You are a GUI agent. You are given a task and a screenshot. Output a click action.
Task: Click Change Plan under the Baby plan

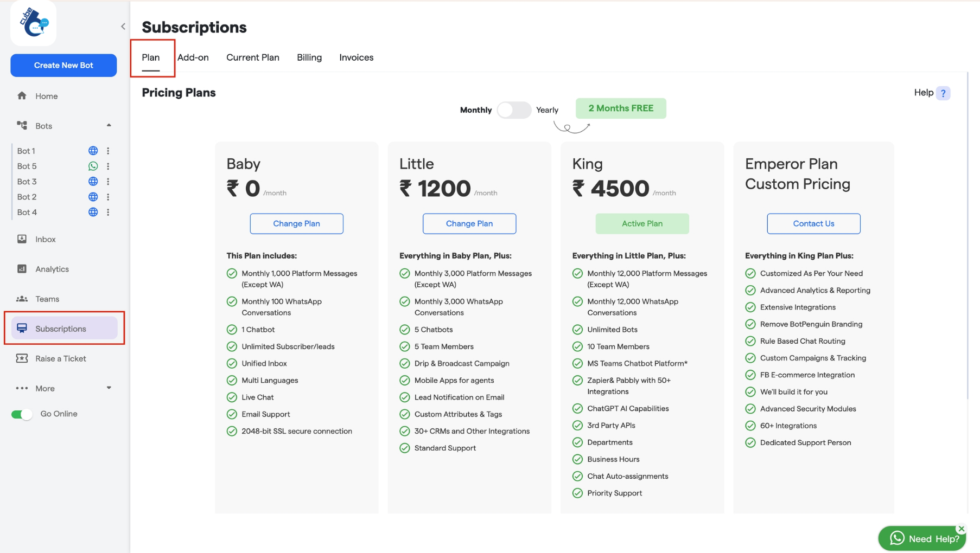(296, 223)
